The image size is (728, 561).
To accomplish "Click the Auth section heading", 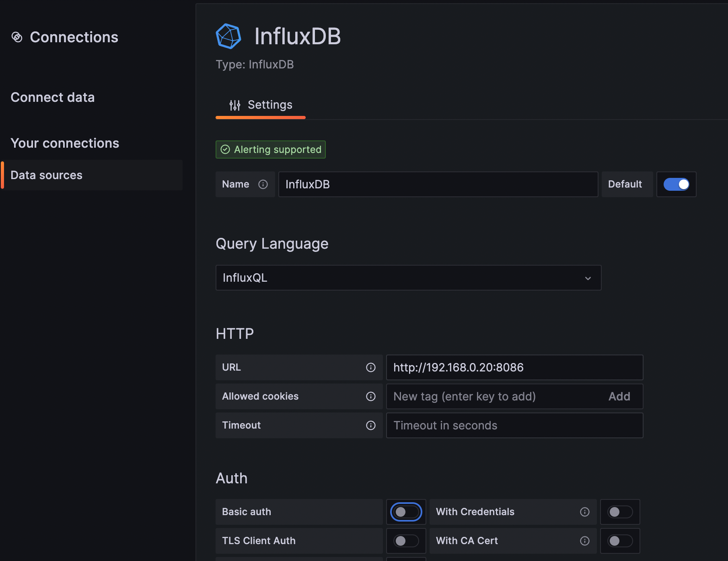I will point(232,478).
